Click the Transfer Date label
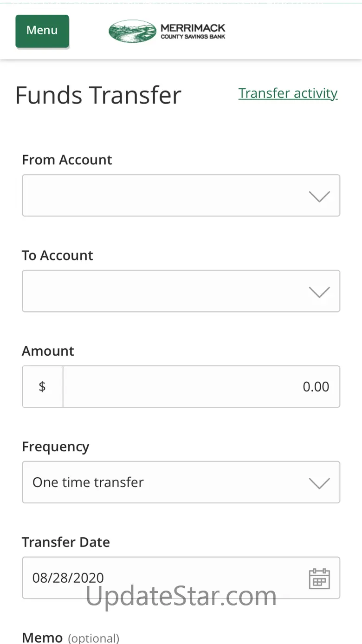Viewport: 362px width, 644px height. coord(66,542)
